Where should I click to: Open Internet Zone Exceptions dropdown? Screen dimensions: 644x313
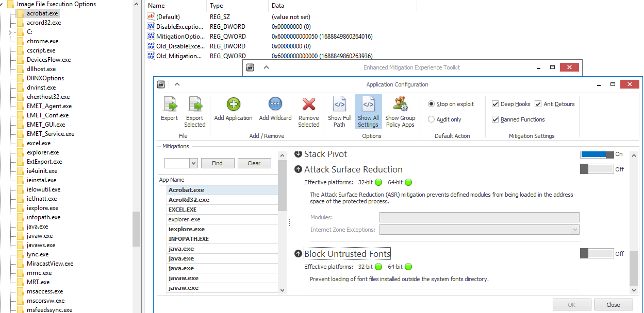pyautogui.click(x=574, y=230)
